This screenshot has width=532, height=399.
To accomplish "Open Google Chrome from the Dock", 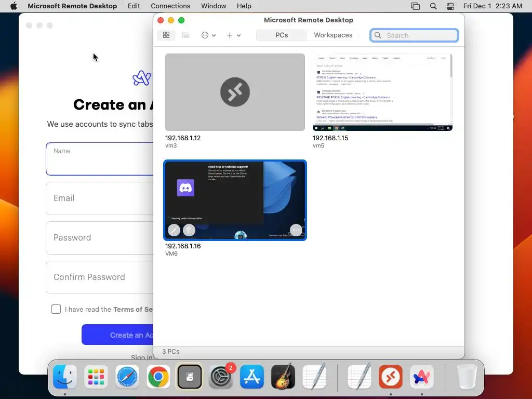I will point(158,377).
